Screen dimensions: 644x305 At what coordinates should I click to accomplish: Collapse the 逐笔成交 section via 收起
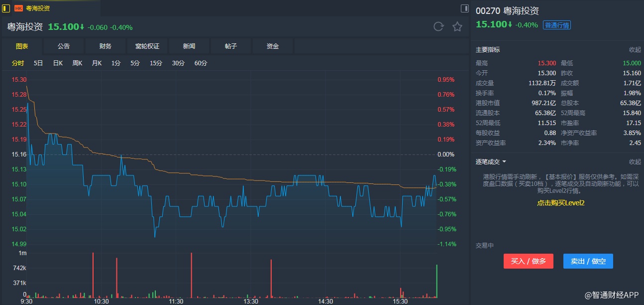point(635,161)
